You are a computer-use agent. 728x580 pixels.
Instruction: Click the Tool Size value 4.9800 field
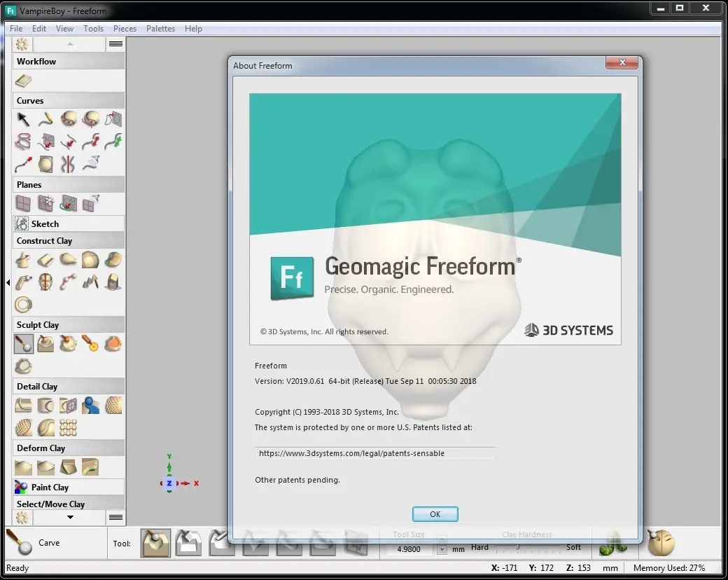pyautogui.click(x=409, y=549)
